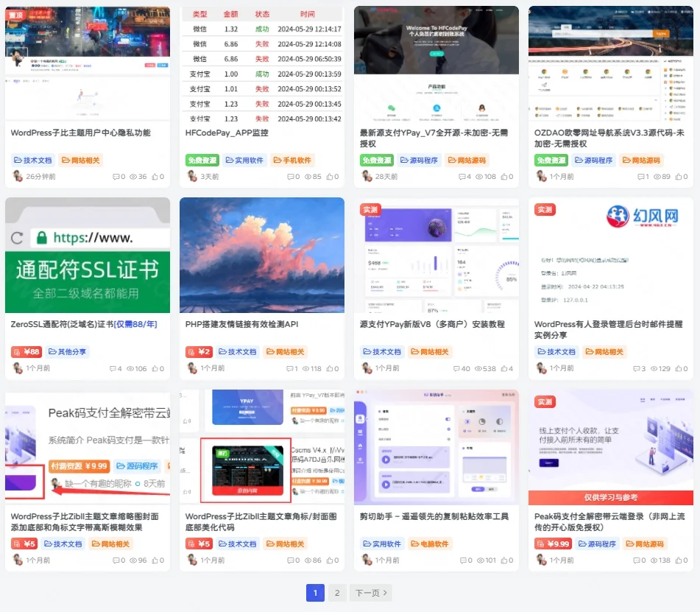Click the payment records table thumbnail

click(262, 64)
